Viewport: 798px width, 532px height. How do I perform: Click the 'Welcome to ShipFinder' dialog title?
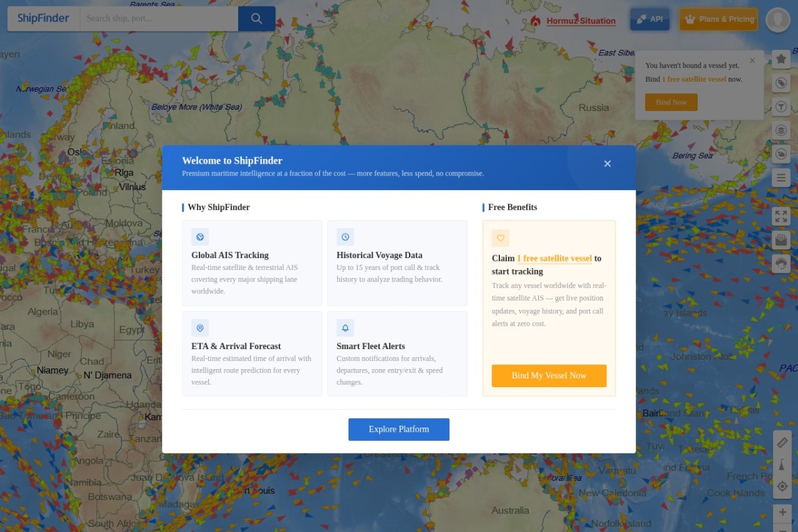pos(232,161)
